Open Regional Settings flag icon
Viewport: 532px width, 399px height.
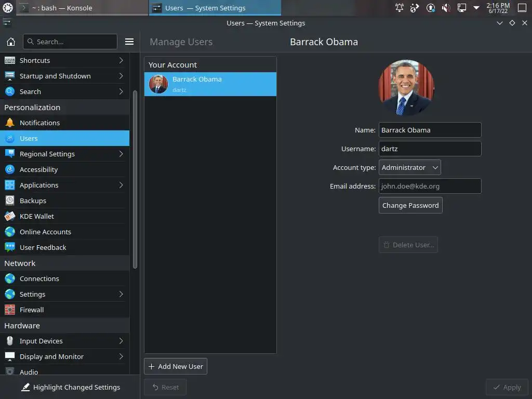tap(10, 154)
